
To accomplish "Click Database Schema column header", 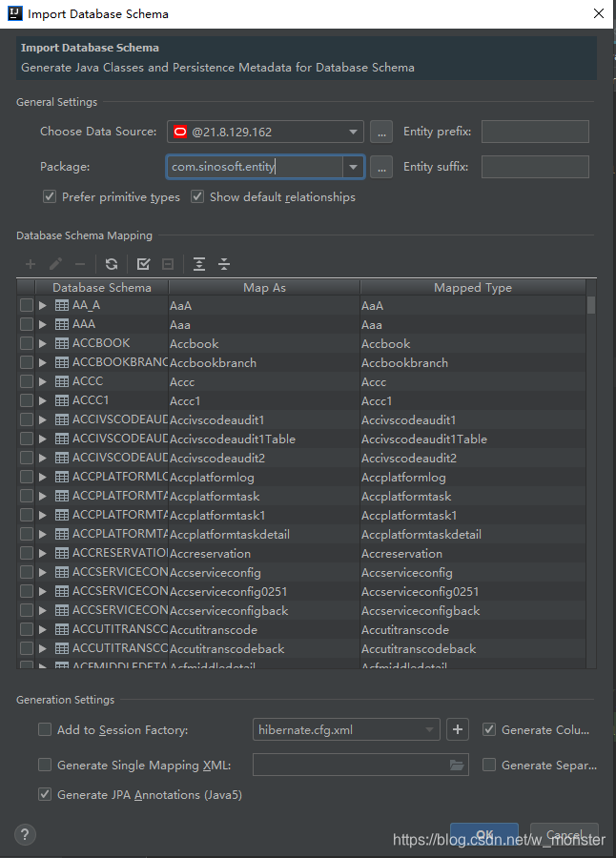I will [102, 287].
